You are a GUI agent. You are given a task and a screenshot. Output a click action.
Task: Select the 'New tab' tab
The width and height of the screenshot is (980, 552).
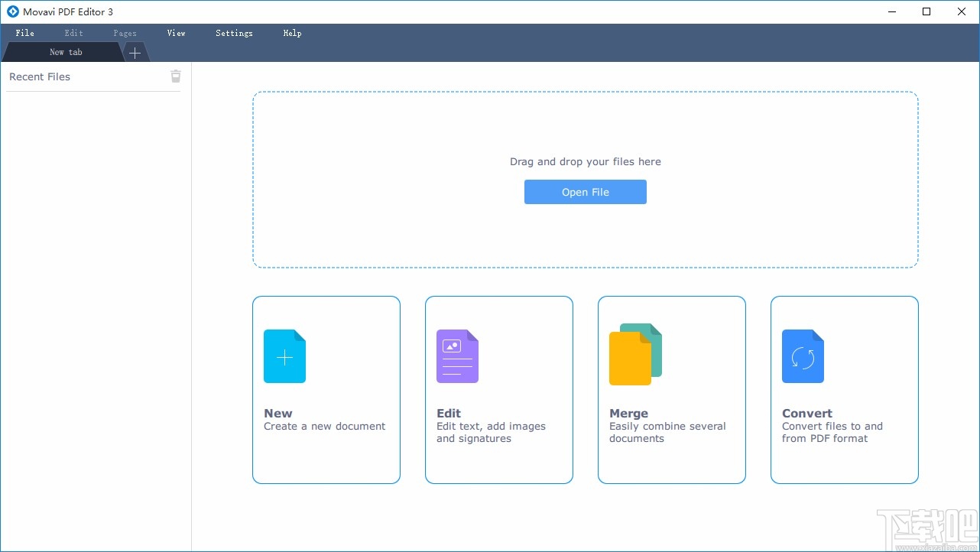click(x=64, y=52)
